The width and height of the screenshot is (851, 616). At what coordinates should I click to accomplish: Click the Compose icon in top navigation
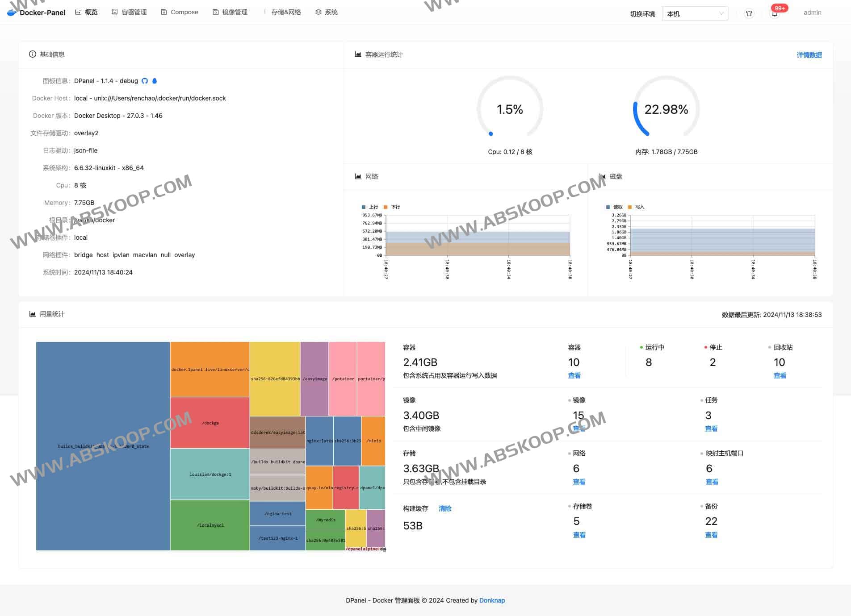[x=164, y=12]
